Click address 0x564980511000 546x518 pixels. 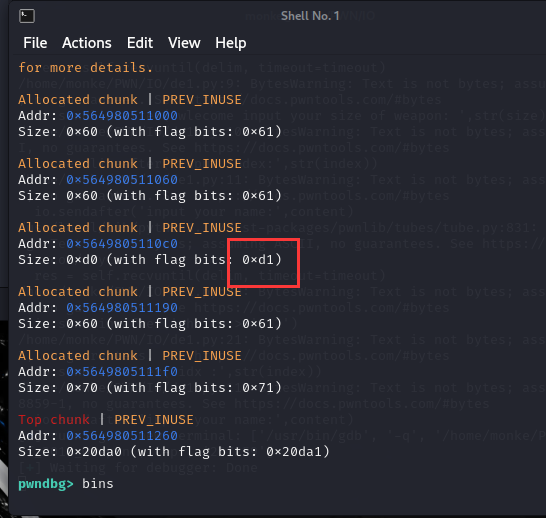122,116
